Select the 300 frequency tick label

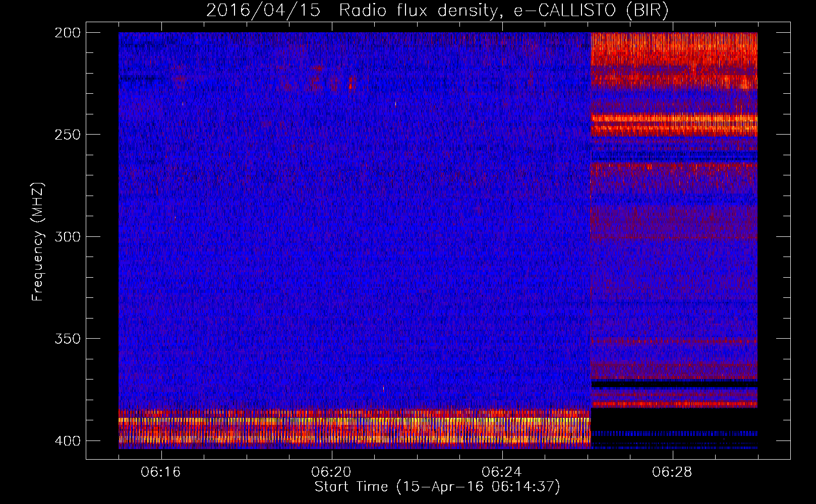pos(67,236)
